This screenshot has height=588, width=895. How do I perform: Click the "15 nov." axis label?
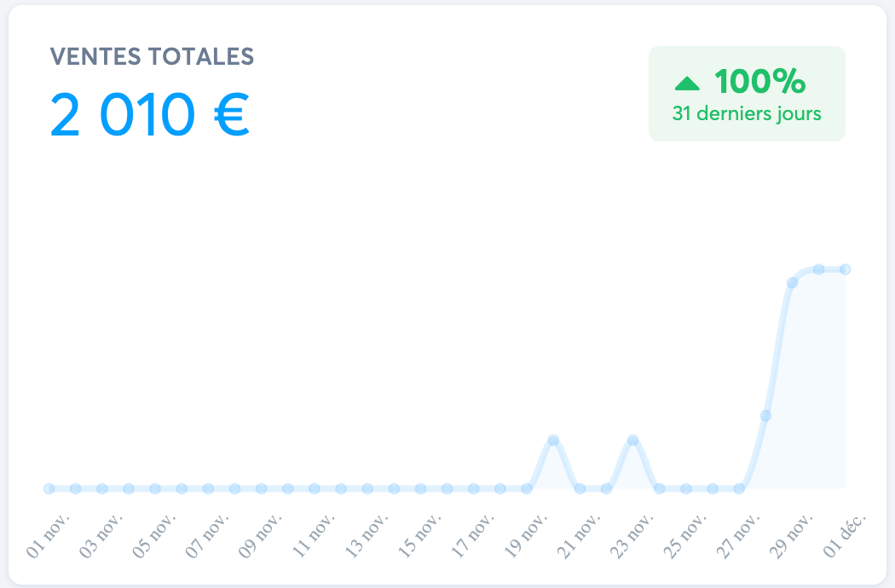point(420,535)
